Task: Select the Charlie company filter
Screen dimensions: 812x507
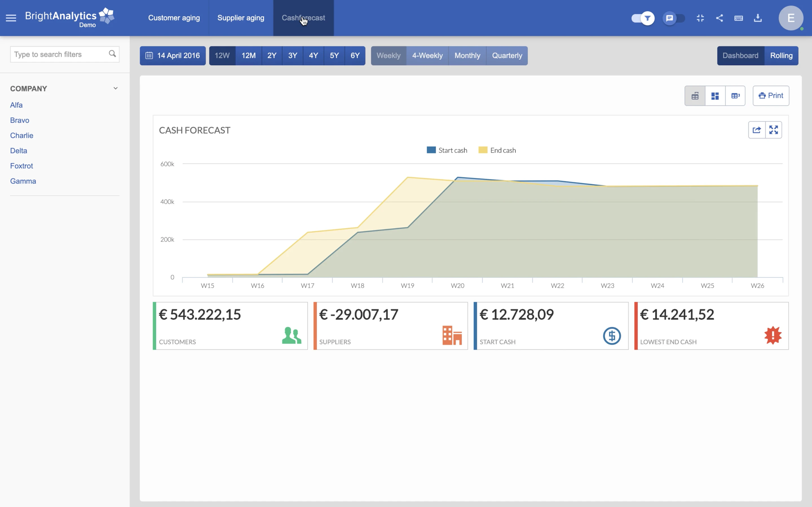Action: pyautogui.click(x=21, y=135)
